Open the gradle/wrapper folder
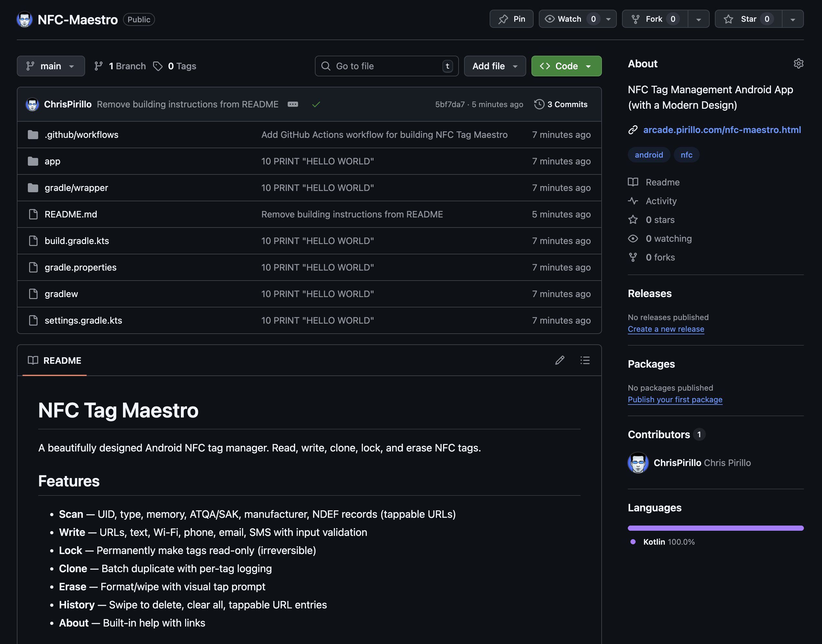 pos(76,187)
